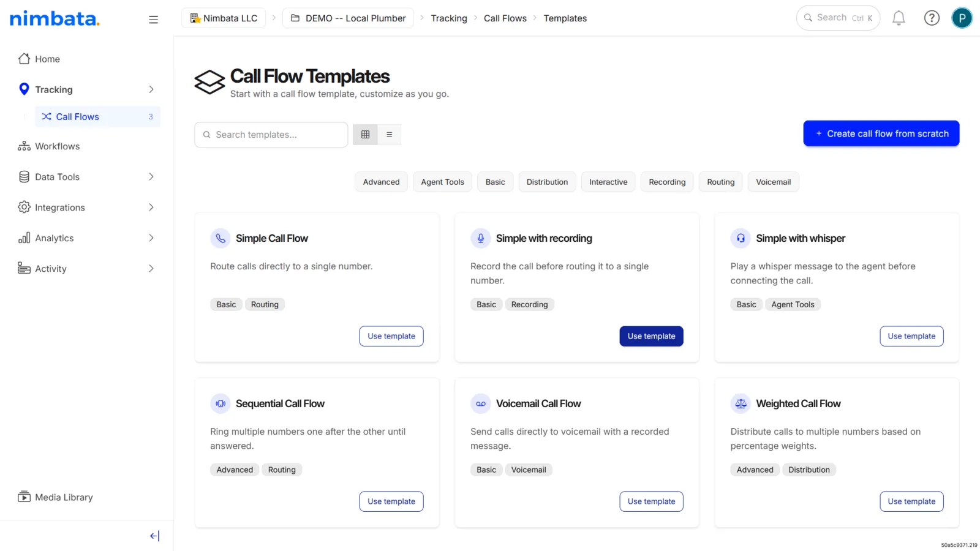This screenshot has height=551, width=980.
Task: Open the Nimbata LLC account selector
Action: pyautogui.click(x=224, y=18)
